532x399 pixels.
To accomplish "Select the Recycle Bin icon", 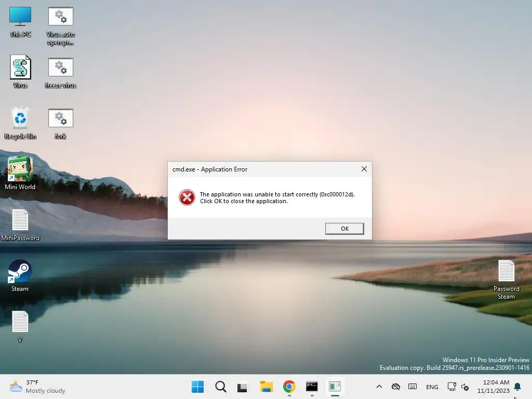I will coord(20,123).
